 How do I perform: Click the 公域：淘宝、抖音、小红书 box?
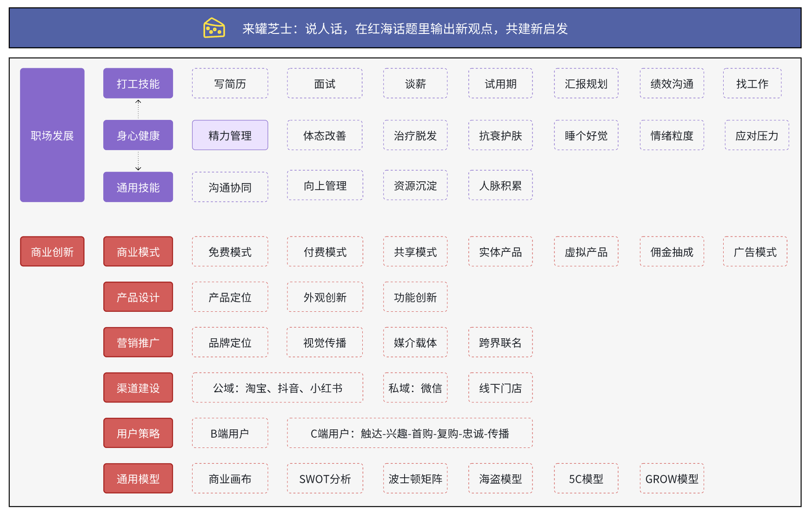coord(278,388)
